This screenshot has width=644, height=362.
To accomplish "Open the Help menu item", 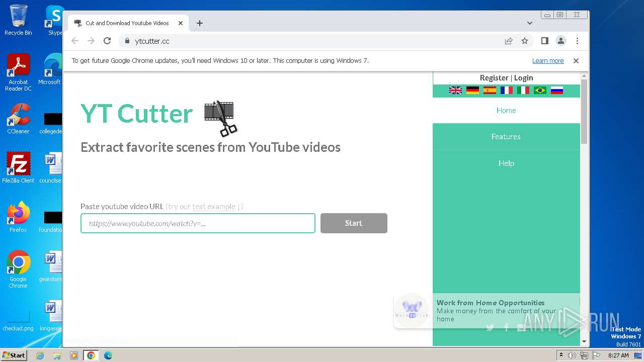I will click(x=506, y=163).
